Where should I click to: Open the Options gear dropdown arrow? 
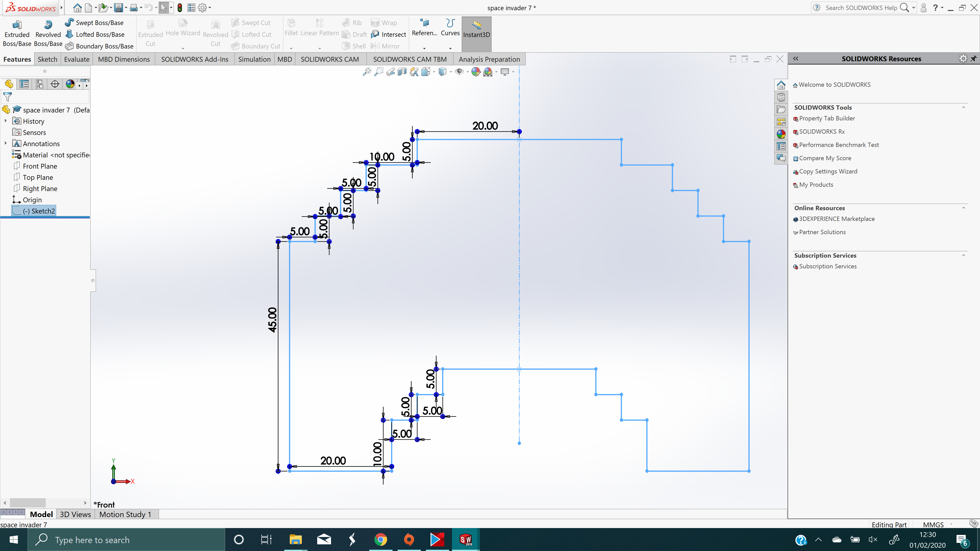coord(210,8)
